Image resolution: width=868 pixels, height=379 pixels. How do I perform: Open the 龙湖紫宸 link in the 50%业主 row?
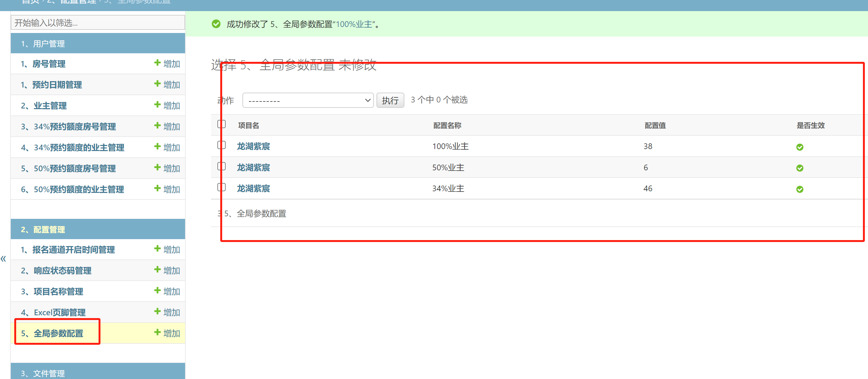[x=253, y=167]
